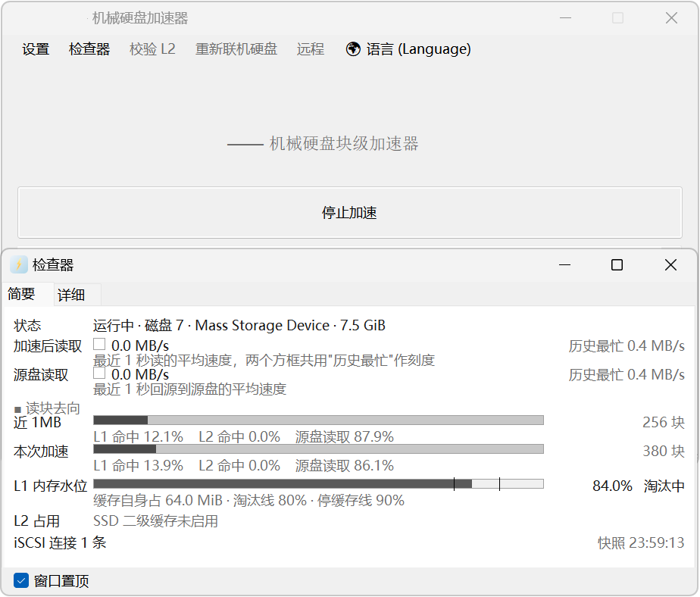700x597 pixels.
Task: Click the 读块去向 section heading
Action: point(52,408)
